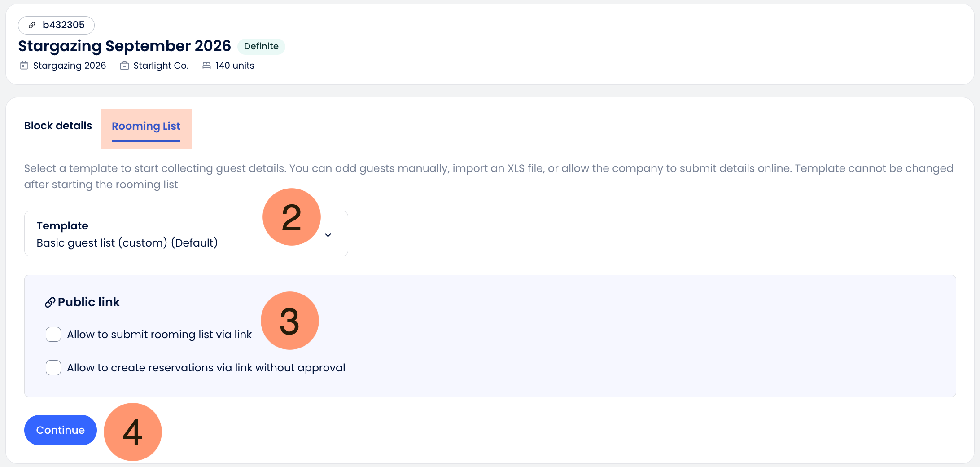
Task: Switch to the Block details tab
Action: (58, 126)
